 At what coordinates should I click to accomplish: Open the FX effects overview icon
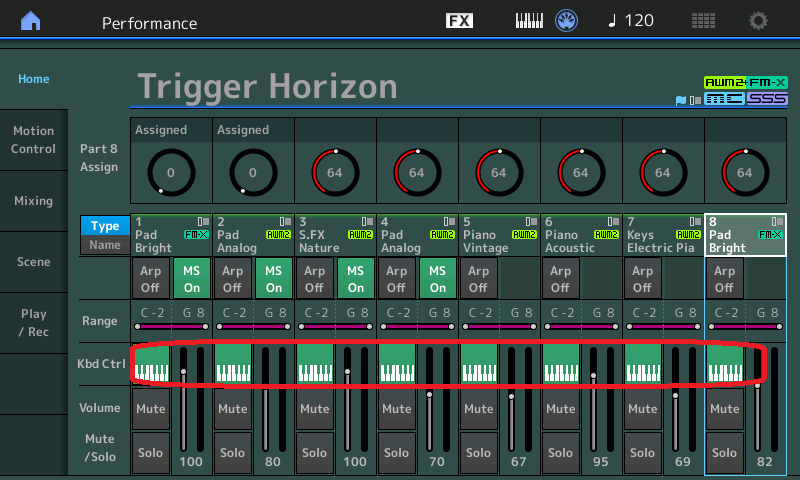click(459, 21)
